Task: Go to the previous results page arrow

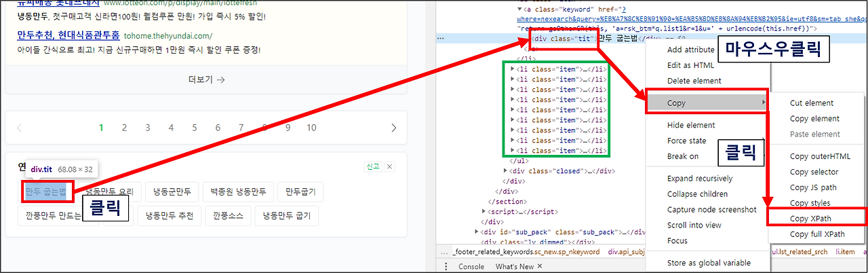Action: 19,128
